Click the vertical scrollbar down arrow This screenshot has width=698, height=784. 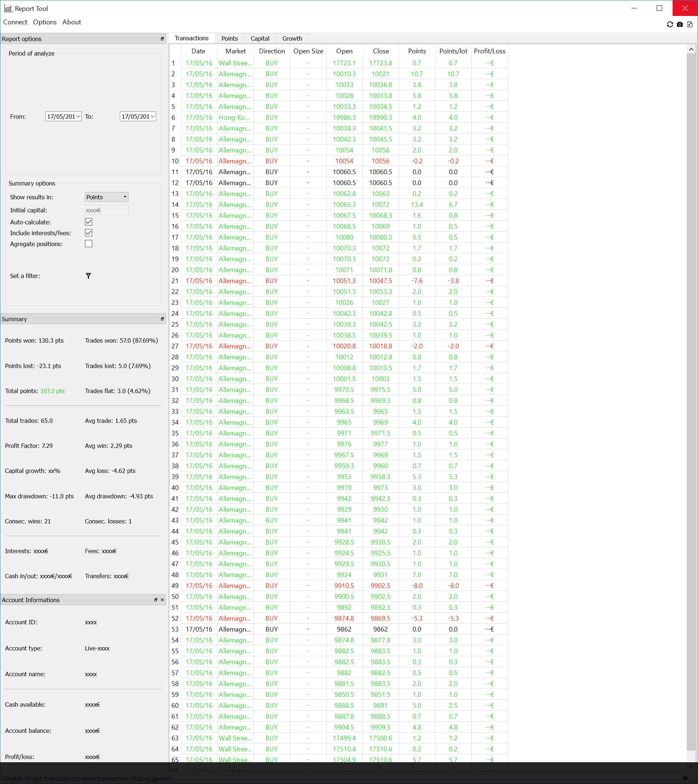(x=691, y=766)
